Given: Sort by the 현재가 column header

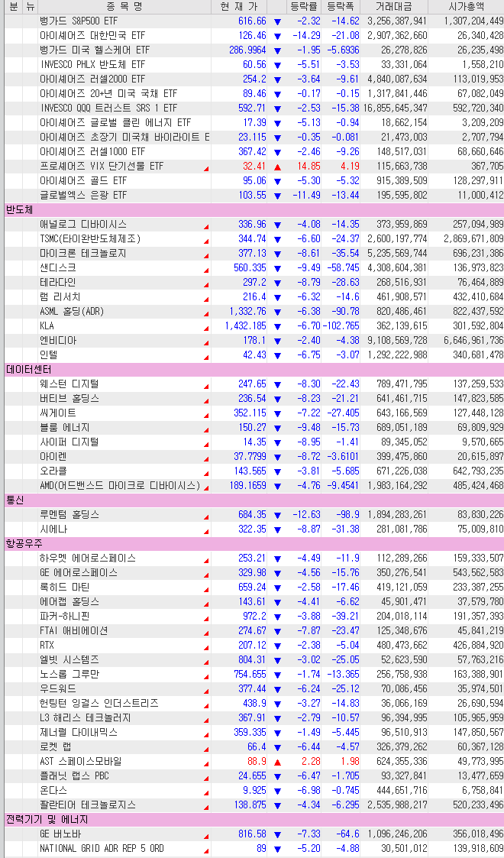Looking at the screenshot, I should 239,7.
